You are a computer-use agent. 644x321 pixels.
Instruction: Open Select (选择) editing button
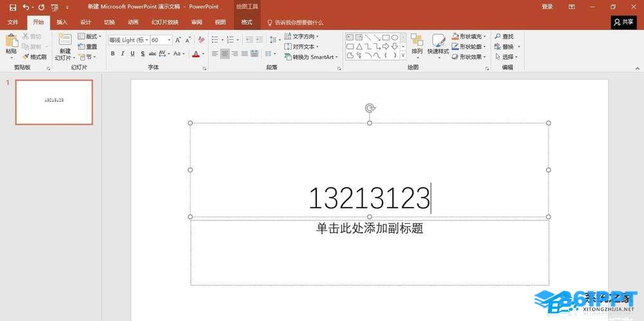506,57
